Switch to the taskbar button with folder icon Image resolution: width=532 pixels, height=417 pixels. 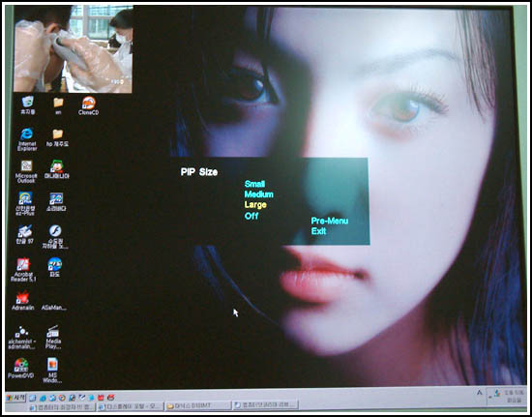point(197,405)
